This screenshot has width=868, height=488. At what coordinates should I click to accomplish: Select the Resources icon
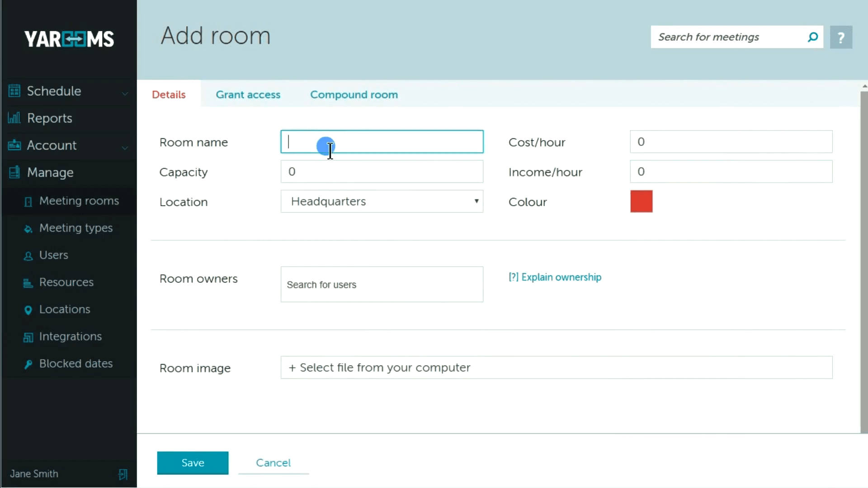(28, 282)
